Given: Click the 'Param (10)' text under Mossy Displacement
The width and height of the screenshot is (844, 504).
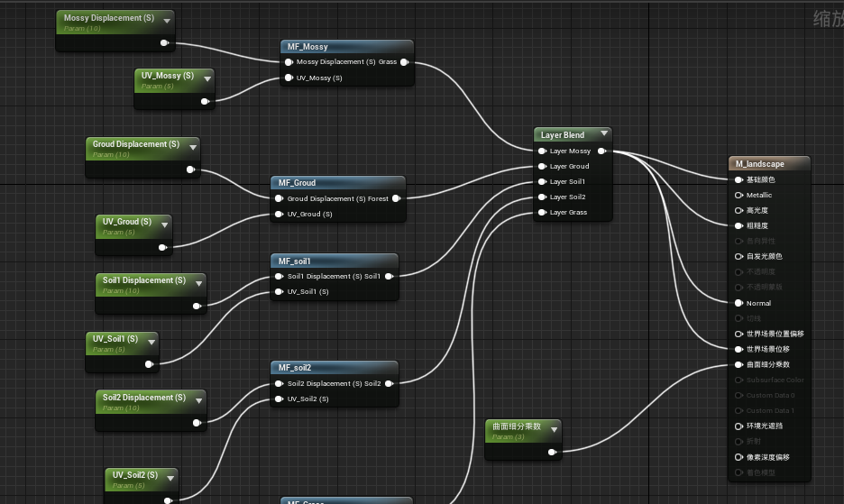Looking at the screenshot, I should point(82,29).
